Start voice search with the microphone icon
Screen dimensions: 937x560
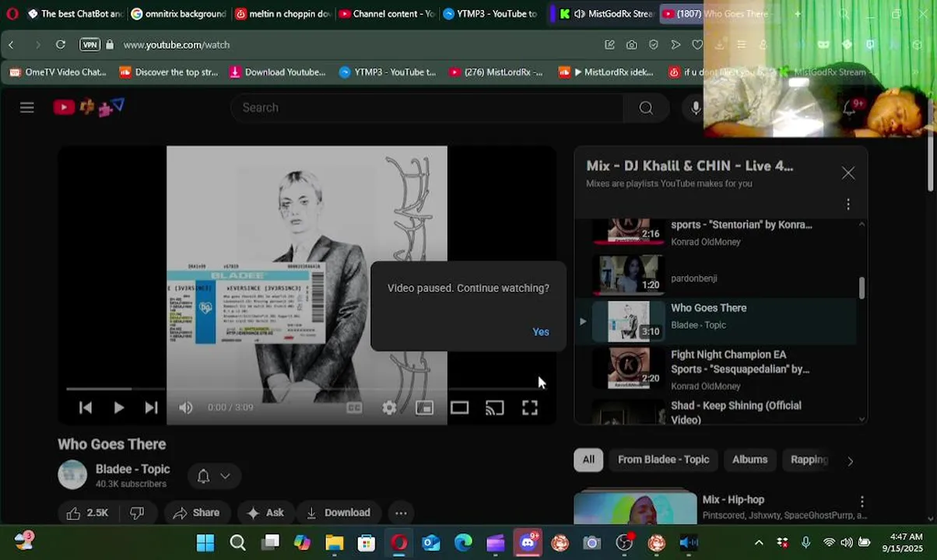tap(695, 108)
